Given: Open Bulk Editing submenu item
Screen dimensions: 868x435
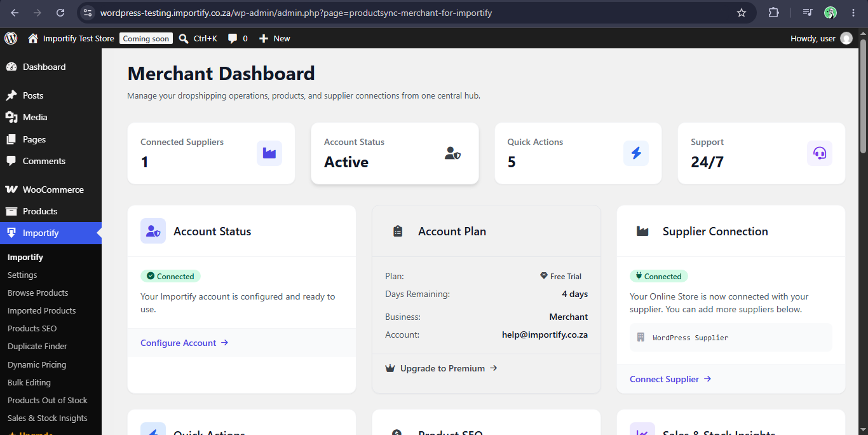Looking at the screenshot, I should (x=29, y=382).
